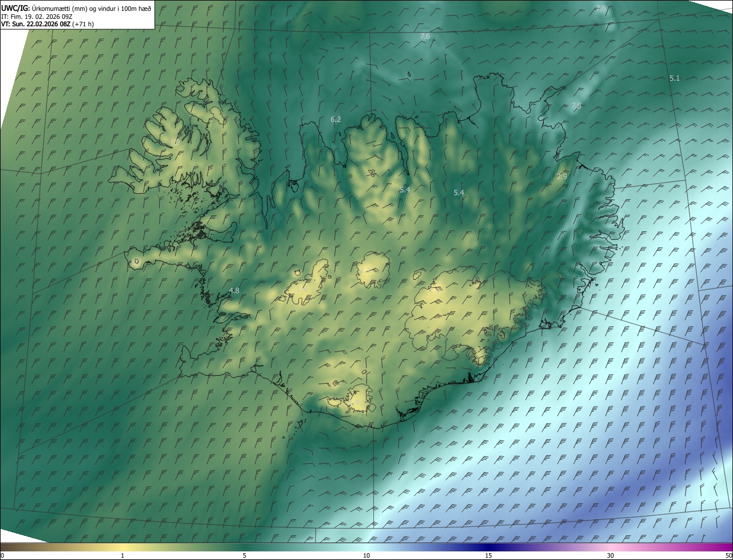Click the color bar above the 15 tick

click(488, 547)
